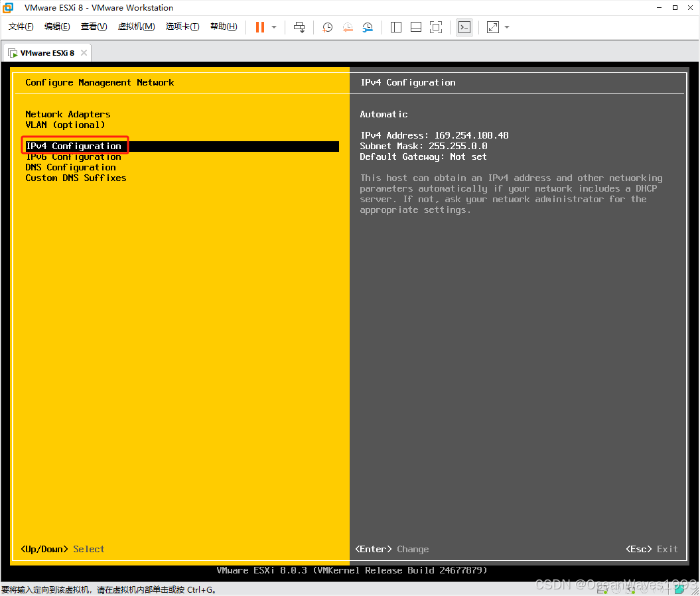Viewport: 700px width, 596px height.
Task: Click the <Up/Down> Select hint
Action: point(62,549)
